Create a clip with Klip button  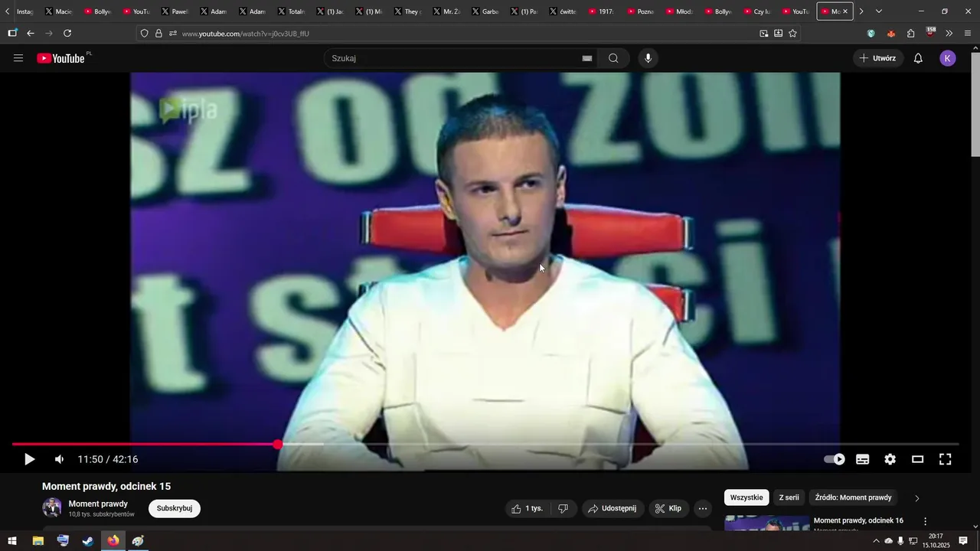click(668, 508)
